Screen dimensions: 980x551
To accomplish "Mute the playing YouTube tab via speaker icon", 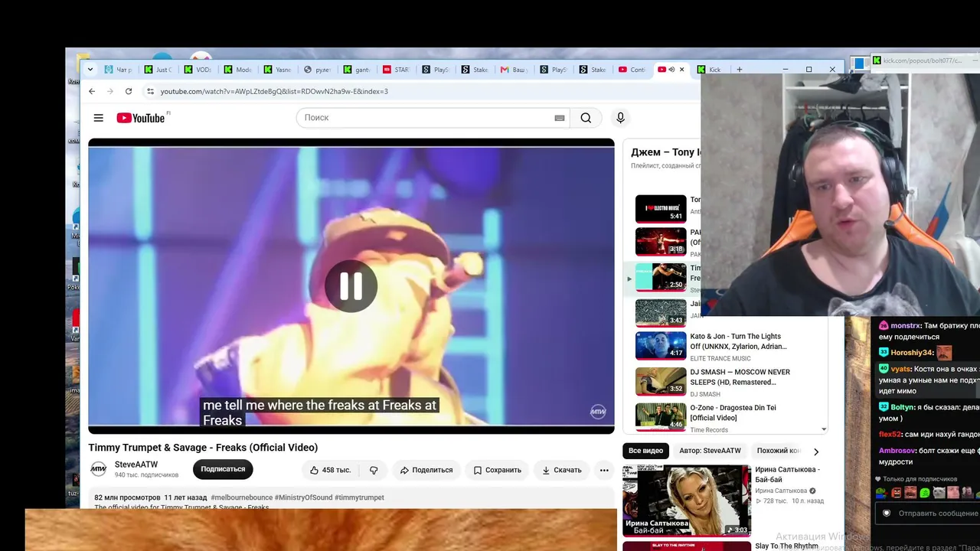I will pyautogui.click(x=671, y=70).
